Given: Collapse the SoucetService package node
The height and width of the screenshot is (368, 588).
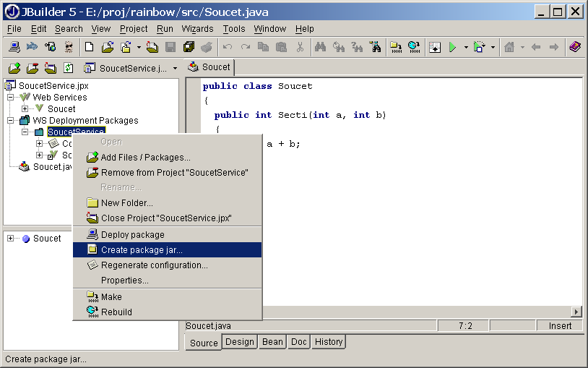Looking at the screenshot, I should coord(25,132).
